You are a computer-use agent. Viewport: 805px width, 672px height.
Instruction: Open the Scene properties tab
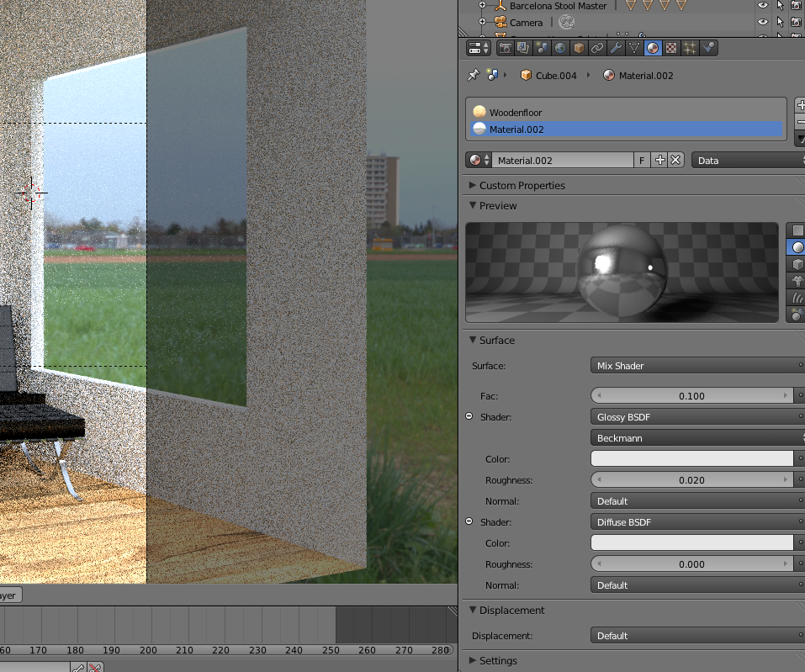(542, 48)
